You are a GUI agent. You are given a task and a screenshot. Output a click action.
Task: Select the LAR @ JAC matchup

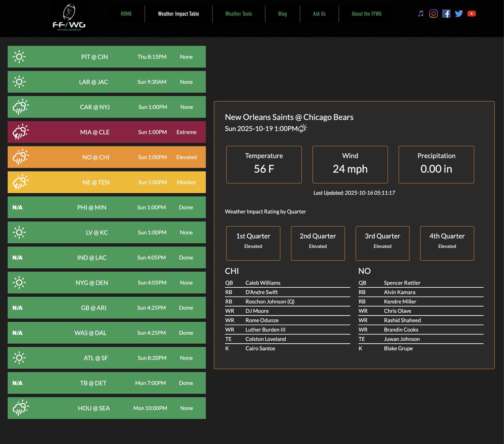[x=107, y=82]
